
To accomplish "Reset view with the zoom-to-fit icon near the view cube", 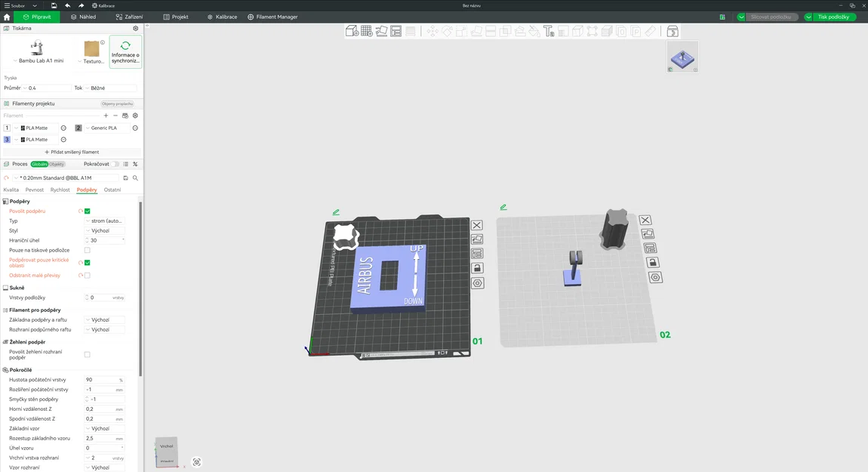I will click(x=196, y=462).
